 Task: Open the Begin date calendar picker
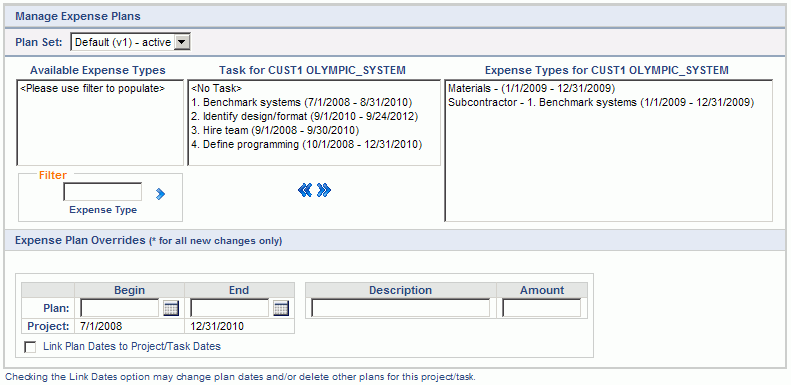tap(172, 308)
